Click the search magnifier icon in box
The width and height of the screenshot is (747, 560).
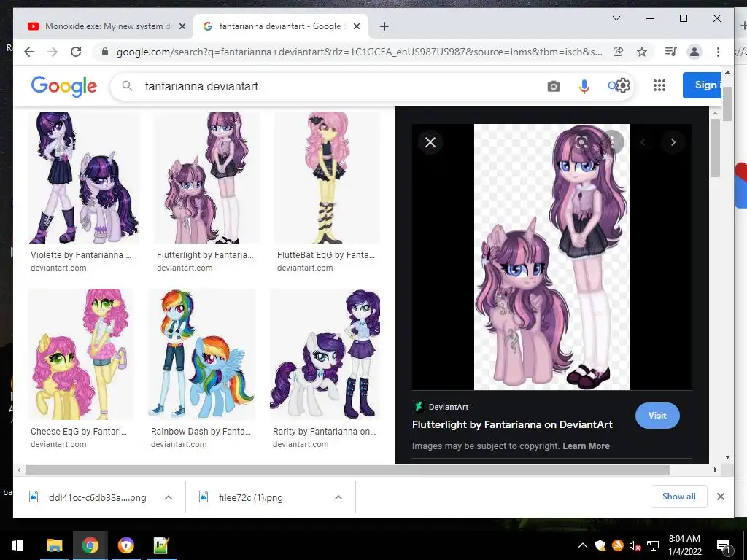[127, 86]
